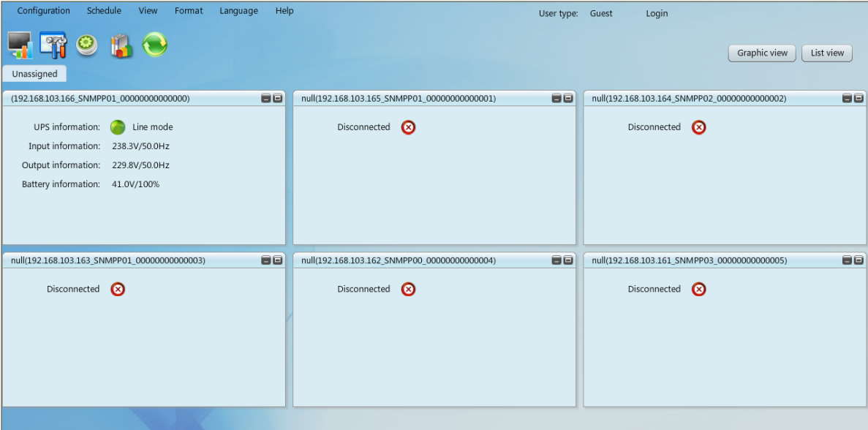Viewport: 868px width, 430px height.
Task: Click the green Line mode status indicator
Action: pos(118,127)
